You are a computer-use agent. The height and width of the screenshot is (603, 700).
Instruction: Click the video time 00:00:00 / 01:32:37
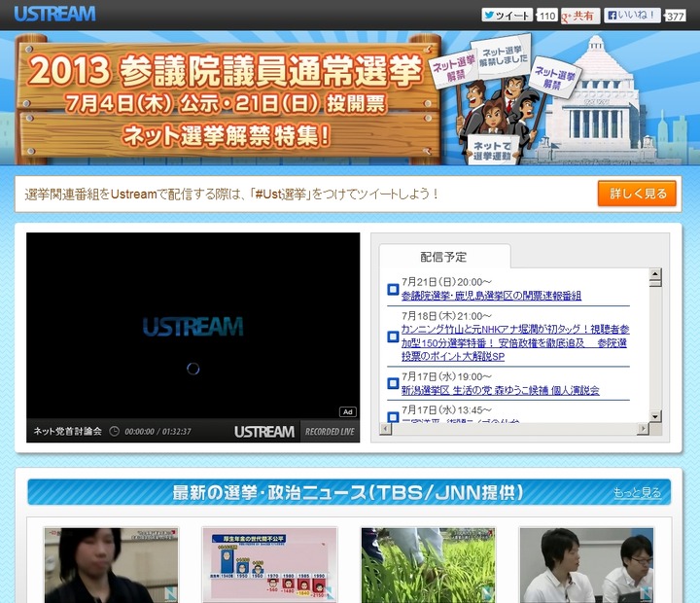click(157, 432)
